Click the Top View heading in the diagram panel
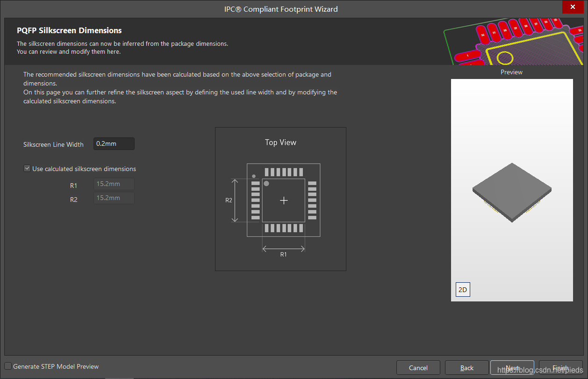 click(x=280, y=143)
